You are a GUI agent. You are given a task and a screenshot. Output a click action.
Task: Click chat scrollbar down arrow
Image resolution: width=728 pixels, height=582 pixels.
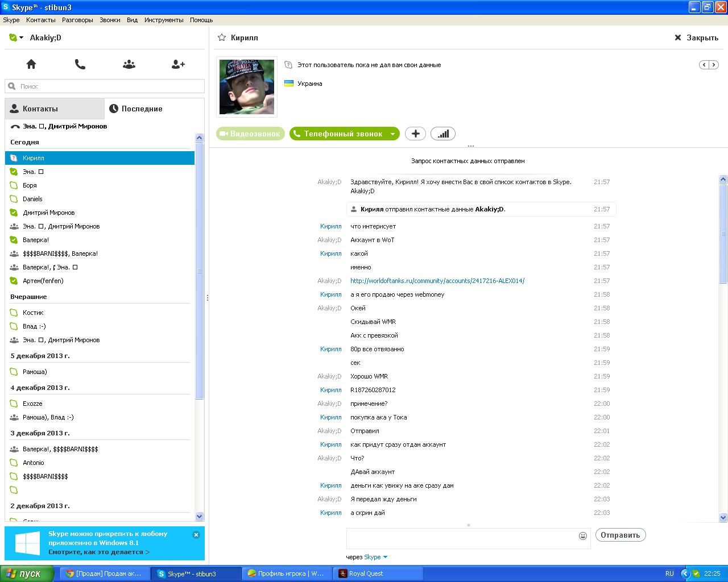723,517
